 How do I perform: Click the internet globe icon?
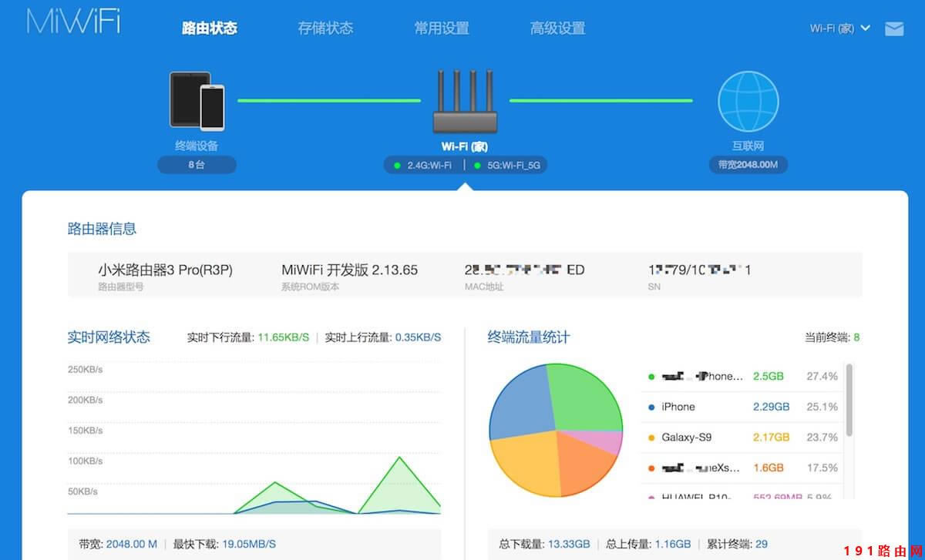click(748, 102)
